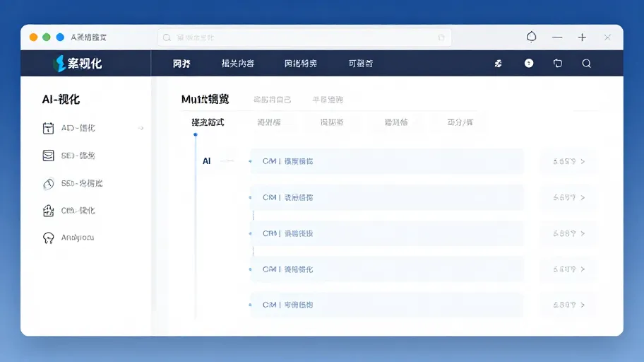
Task: Select the first grey tab right of the Mult heading
Action: pos(273,100)
